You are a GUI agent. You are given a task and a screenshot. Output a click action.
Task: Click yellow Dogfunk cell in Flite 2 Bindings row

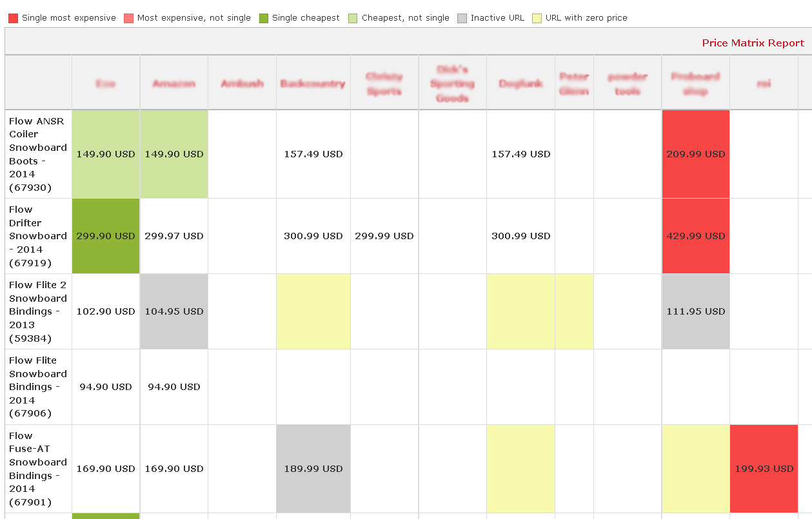[x=521, y=311]
